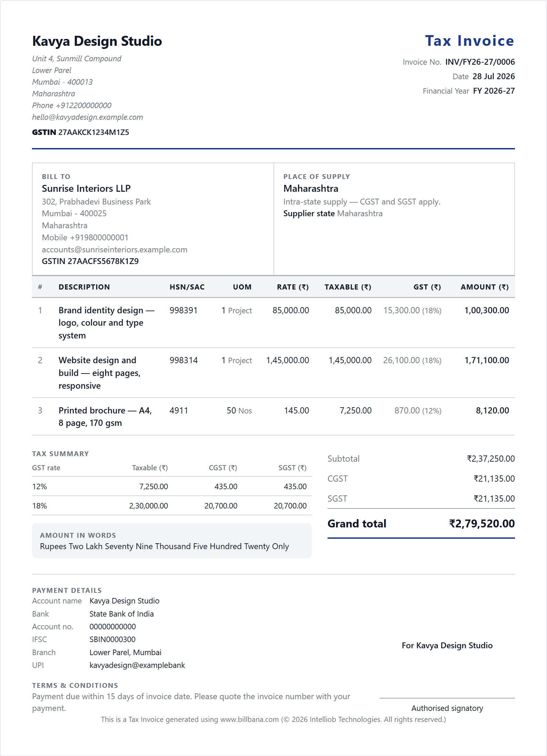
Task: Click the amount 8,120.00
Action: [x=492, y=411]
